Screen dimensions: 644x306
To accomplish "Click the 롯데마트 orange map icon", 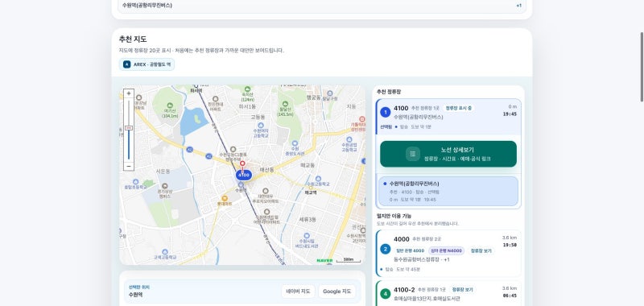I will (x=225, y=198).
